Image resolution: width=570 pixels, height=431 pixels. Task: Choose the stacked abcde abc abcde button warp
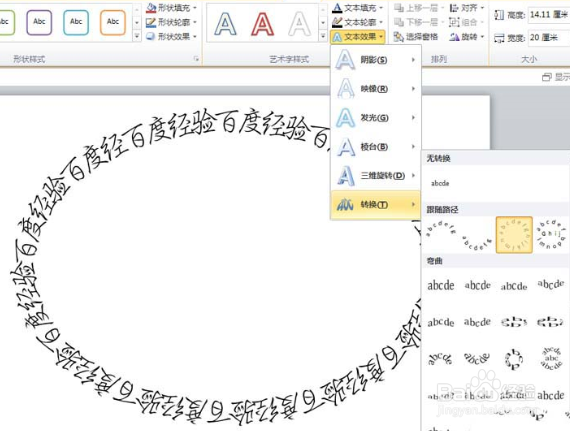coord(551,359)
